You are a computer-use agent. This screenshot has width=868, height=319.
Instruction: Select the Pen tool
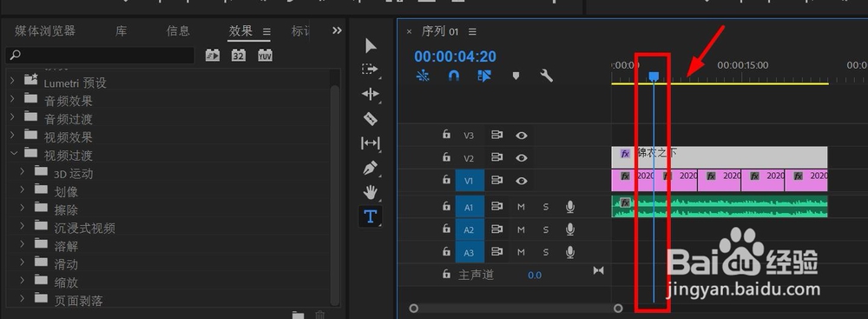[371, 168]
